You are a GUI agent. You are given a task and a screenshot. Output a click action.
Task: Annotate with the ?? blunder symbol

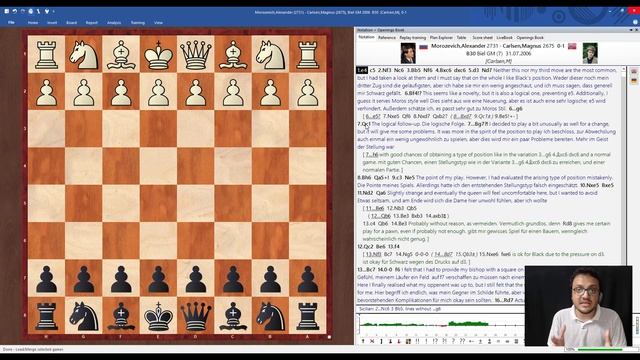462,341
